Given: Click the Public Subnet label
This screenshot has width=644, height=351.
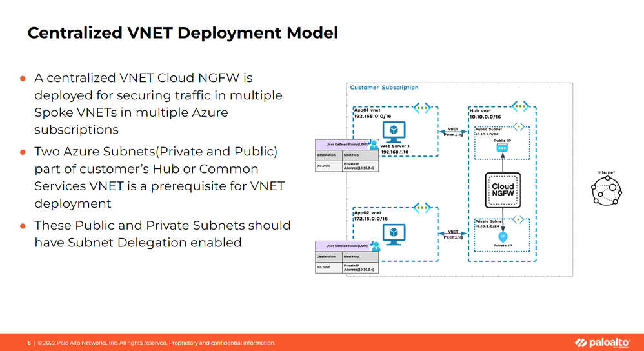Looking at the screenshot, I should tap(488, 129).
